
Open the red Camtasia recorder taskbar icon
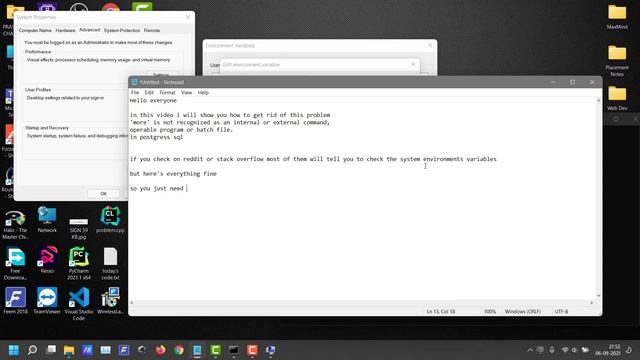coord(252,350)
